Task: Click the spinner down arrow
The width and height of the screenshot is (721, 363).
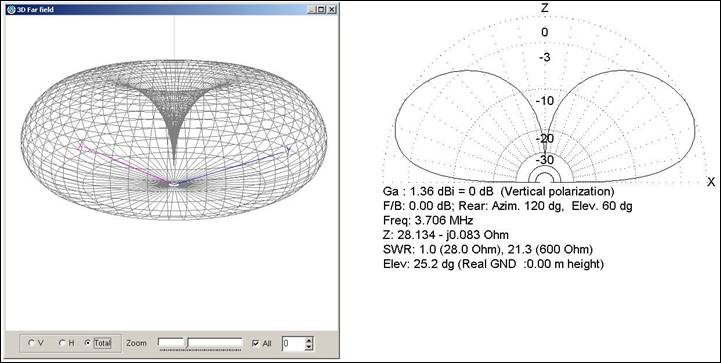Action: (309, 346)
